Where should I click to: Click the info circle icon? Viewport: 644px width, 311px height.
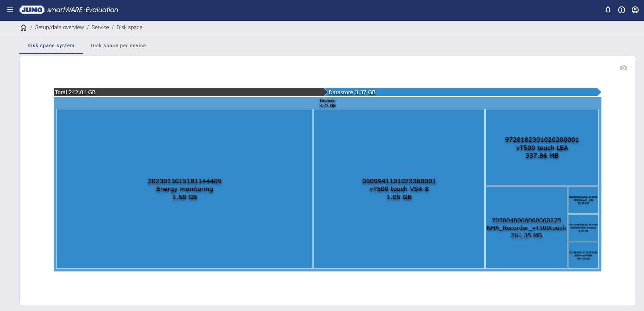pos(622,10)
